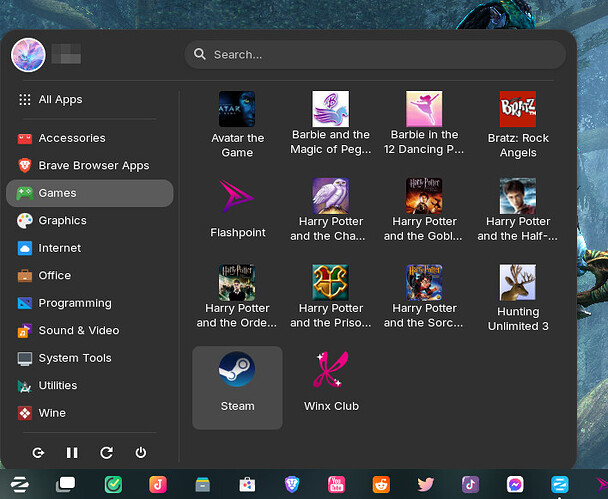Open the workspaces overview taskbar icon
This screenshot has height=499, width=608.
click(x=66, y=484)
